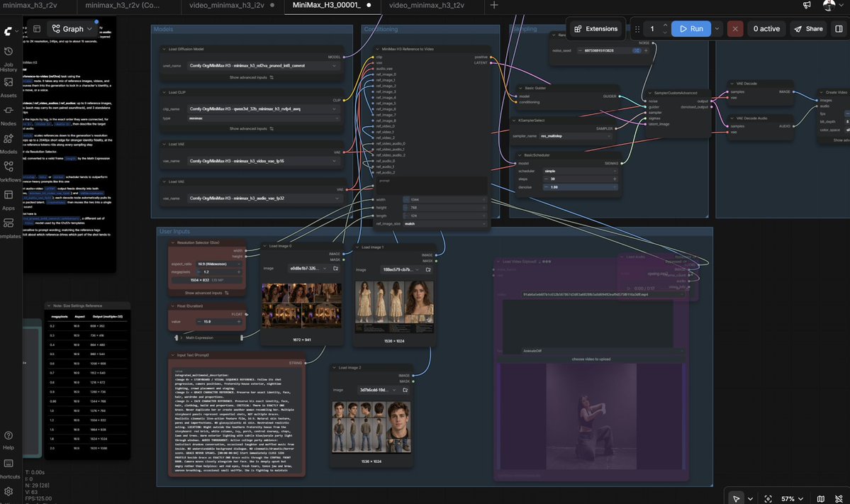The image size is (850, 504).
Task: Collapse the Load Diffusion Model node
Action: pos(164,50)
